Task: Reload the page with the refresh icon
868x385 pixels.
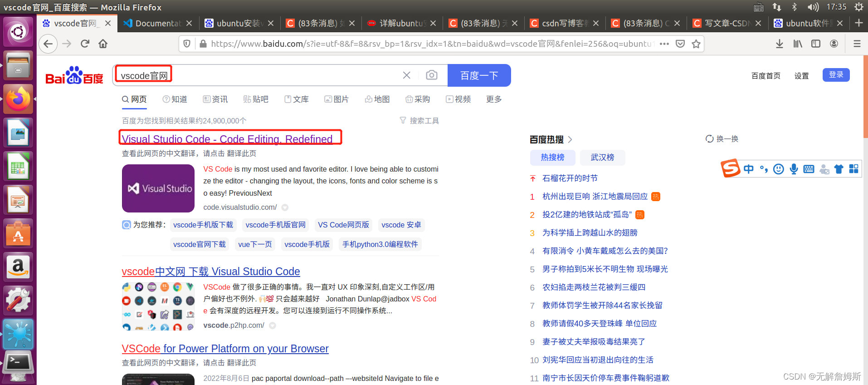Action: point(85,44)
